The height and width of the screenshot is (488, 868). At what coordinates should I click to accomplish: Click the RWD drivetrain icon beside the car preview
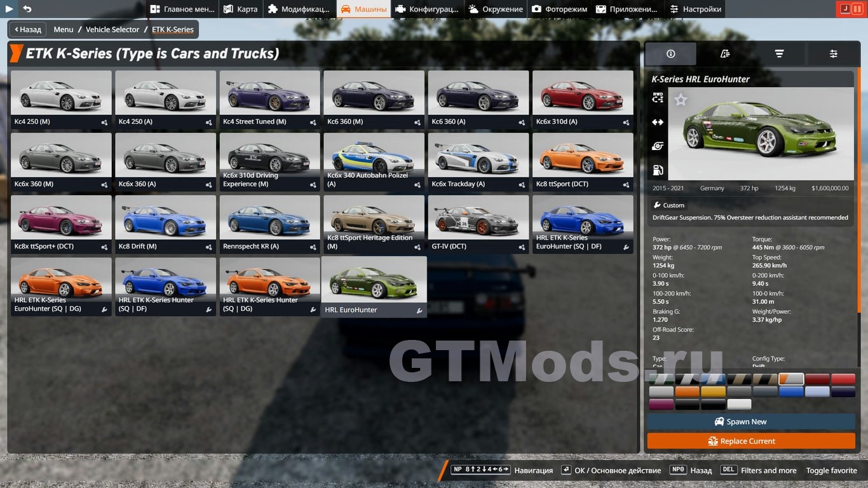coord(658,98)
